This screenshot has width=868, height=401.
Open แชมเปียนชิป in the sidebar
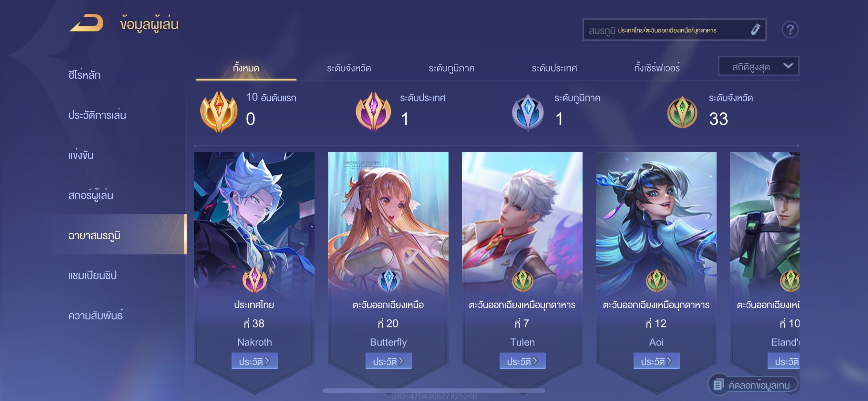pos(92,275)
